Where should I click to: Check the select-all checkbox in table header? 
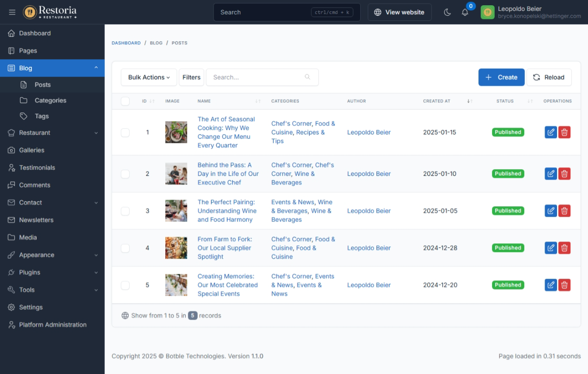point(125,101)
